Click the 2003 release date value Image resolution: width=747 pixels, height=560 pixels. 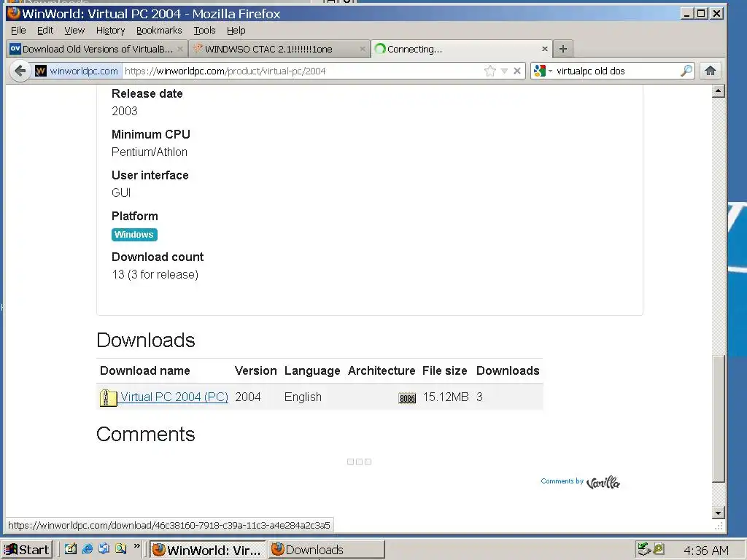pos(124,111)
